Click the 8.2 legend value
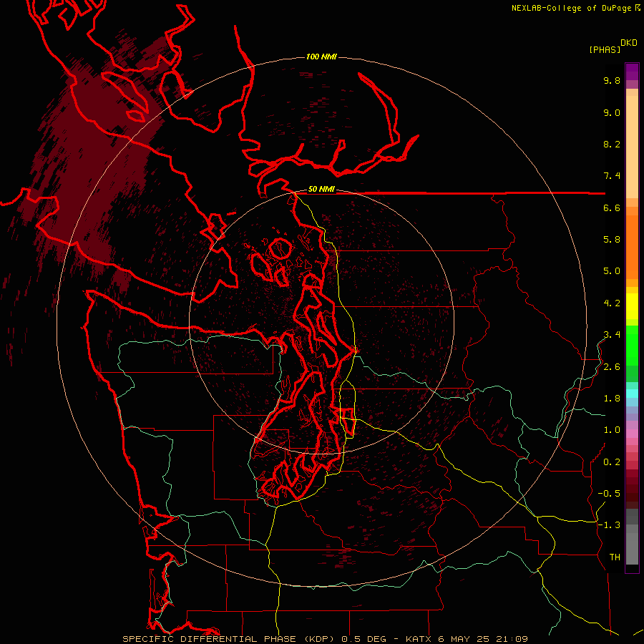 pos(612,144)
